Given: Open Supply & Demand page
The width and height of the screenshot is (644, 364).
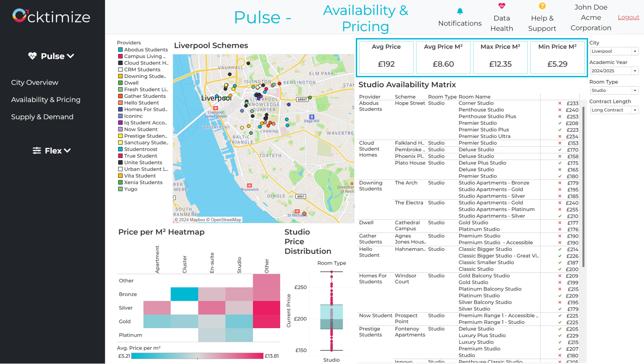Looking at the screenshot, I should pyautogui.click(x=42, y=117).
